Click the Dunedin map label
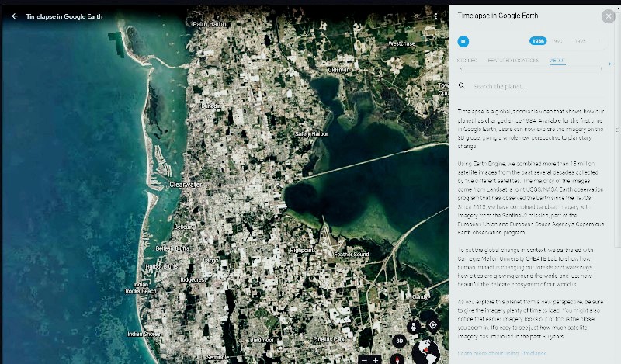 tap(211, 106)
